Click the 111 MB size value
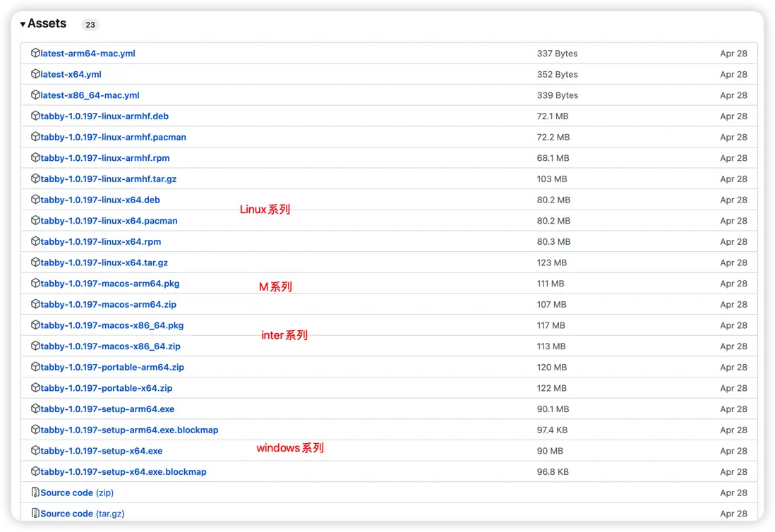This screenshot has height=532, width=775. (x=551, y=284)
